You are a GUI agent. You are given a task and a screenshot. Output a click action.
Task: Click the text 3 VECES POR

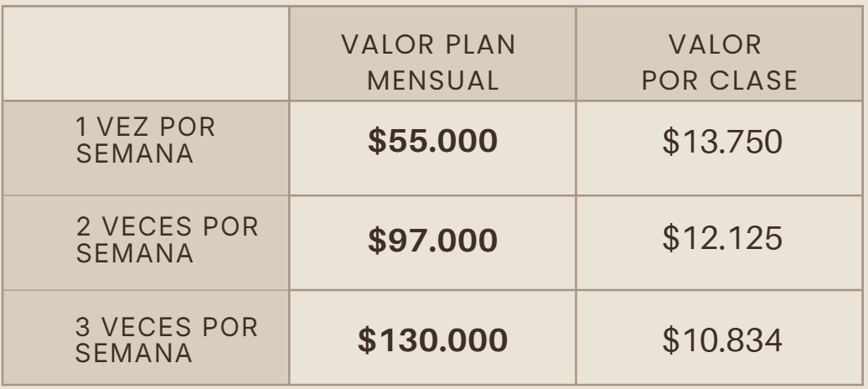click(x=167, y=327)
